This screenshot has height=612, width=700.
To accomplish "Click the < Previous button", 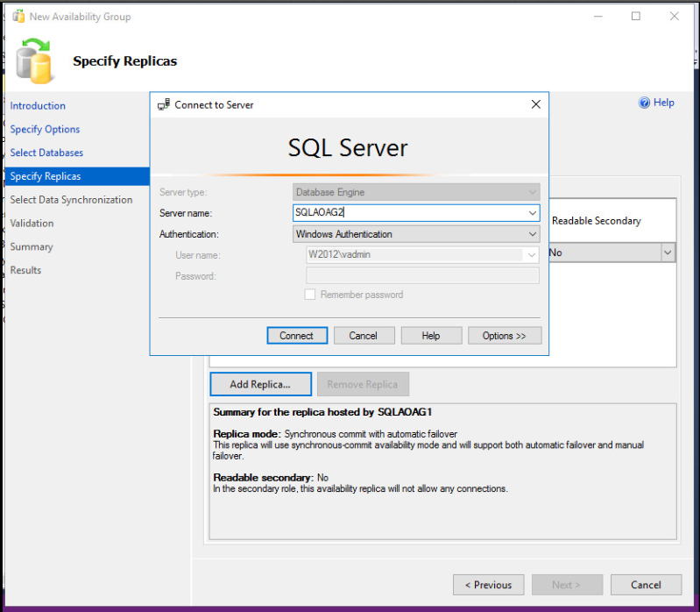I will (488, 585).
